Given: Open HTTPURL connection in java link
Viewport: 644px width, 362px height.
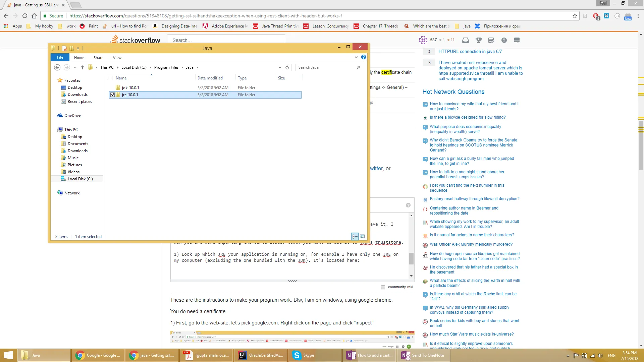Looking at the screenshot, I should pos(470,52).
